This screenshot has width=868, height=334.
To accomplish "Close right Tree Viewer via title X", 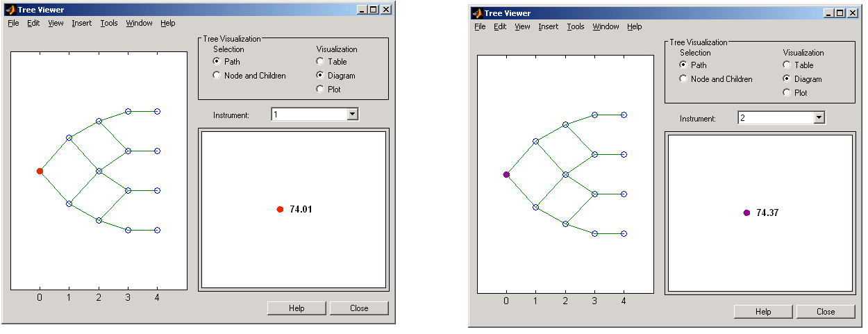I will click(853, 13).
